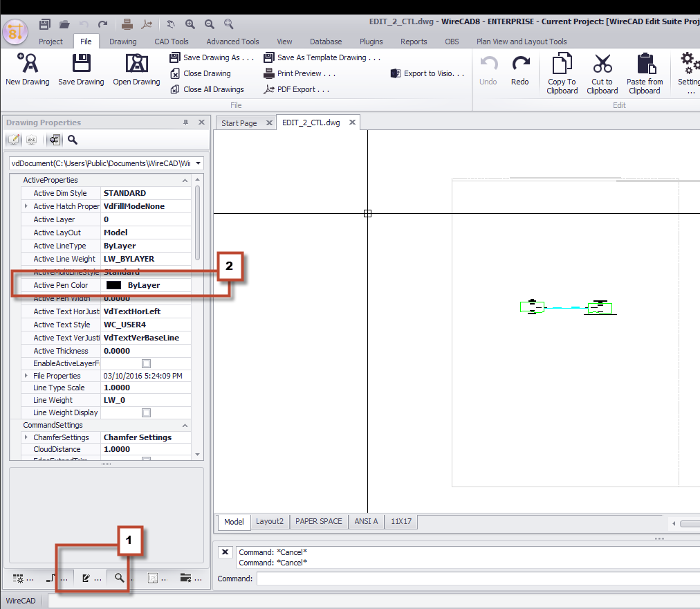This screenshot has height=609, width=700.
Task: Toggle the Line Weight Display checkbox
Action: click(146, 413)
